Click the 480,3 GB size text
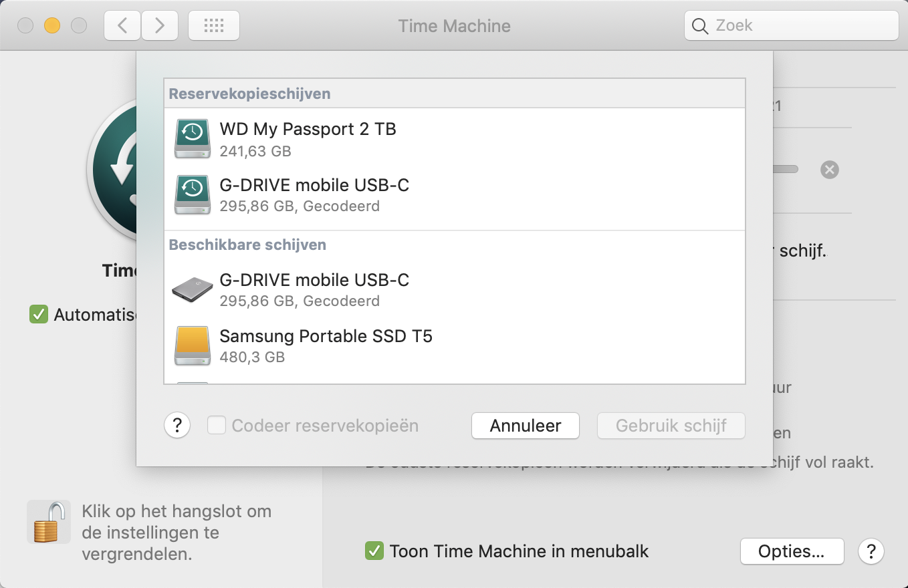Viewport: 908px width, 588px height. tap(252, 357)
